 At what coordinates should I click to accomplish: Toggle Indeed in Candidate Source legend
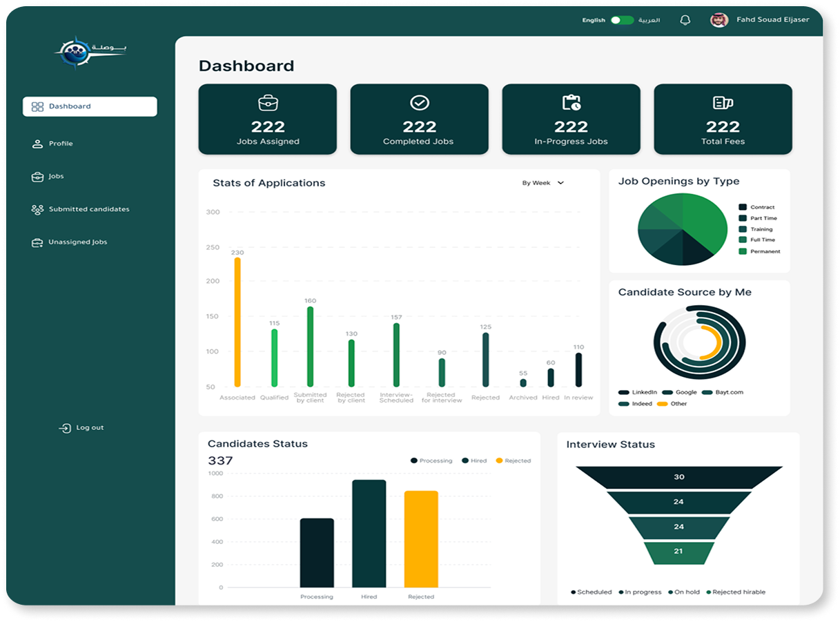coord(635,404)
